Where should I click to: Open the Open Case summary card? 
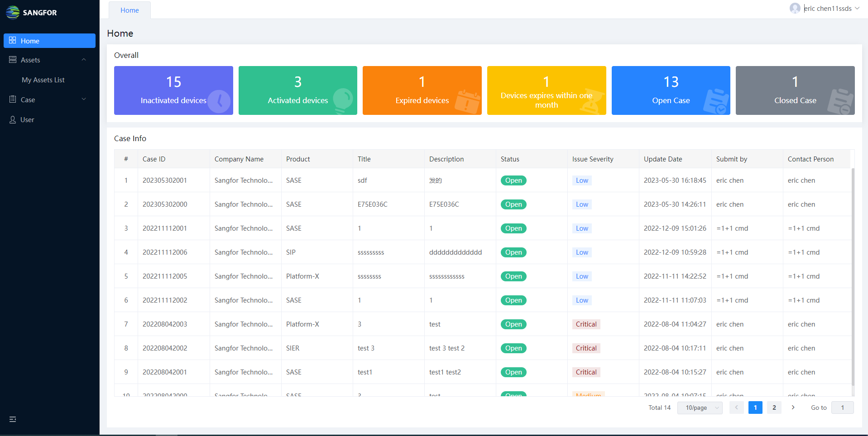(671, 90)
